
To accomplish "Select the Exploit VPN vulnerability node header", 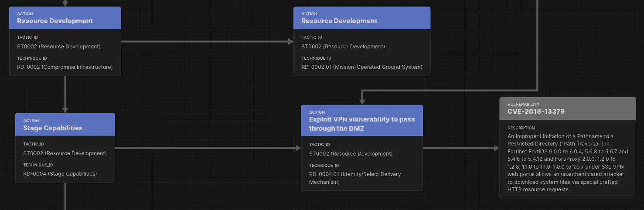I will point(362,121).
